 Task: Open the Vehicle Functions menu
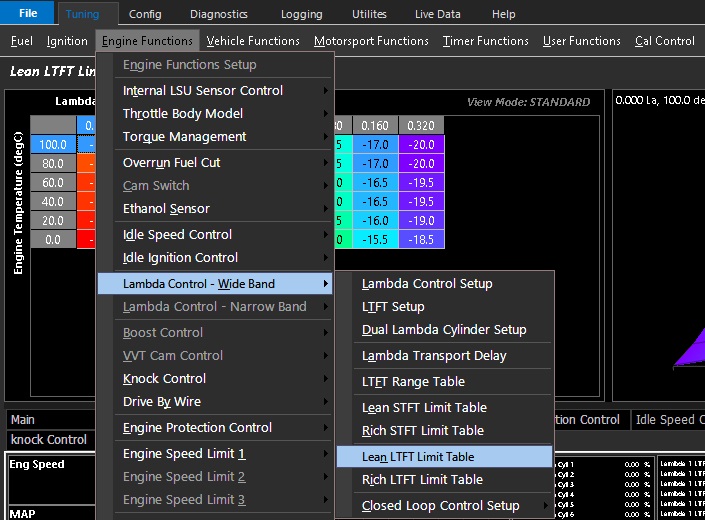(253, 41)
